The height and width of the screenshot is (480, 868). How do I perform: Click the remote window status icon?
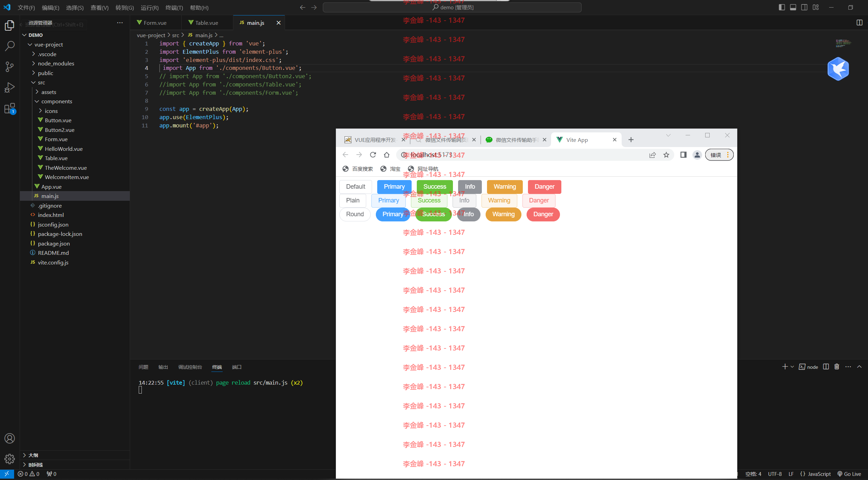pyautogui.click(x=7, y=474)
